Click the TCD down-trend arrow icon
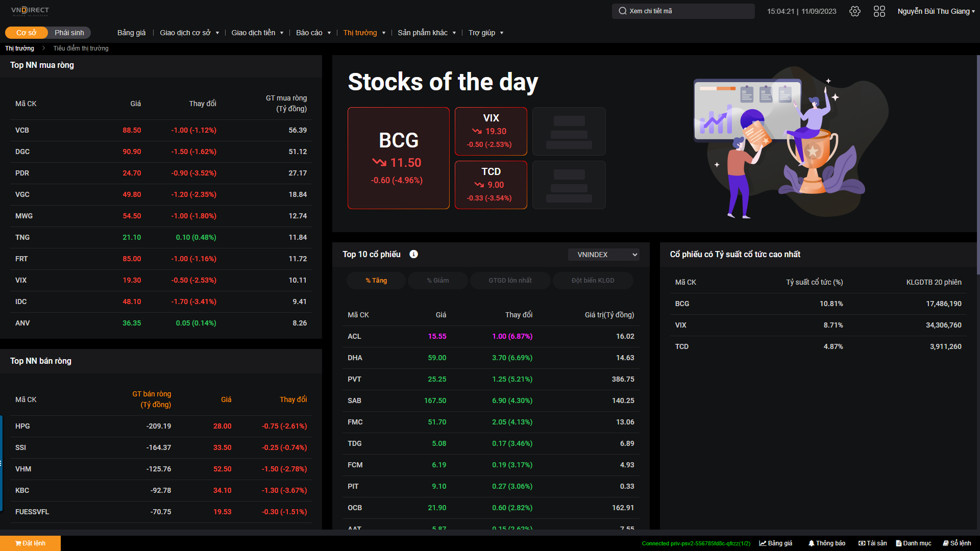 click(x=479, y=185)
